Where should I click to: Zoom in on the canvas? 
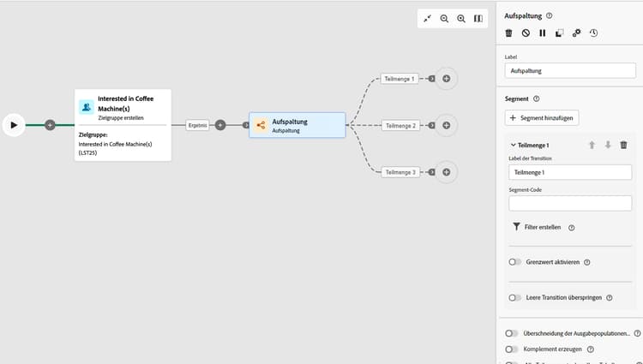click(461, 19)
